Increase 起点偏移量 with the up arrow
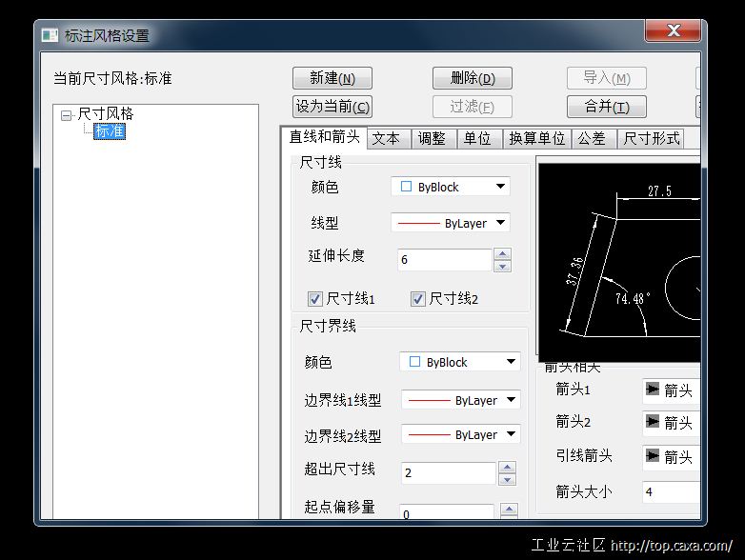The width and height of the screenshot is (745, 560). pos(510,510)
